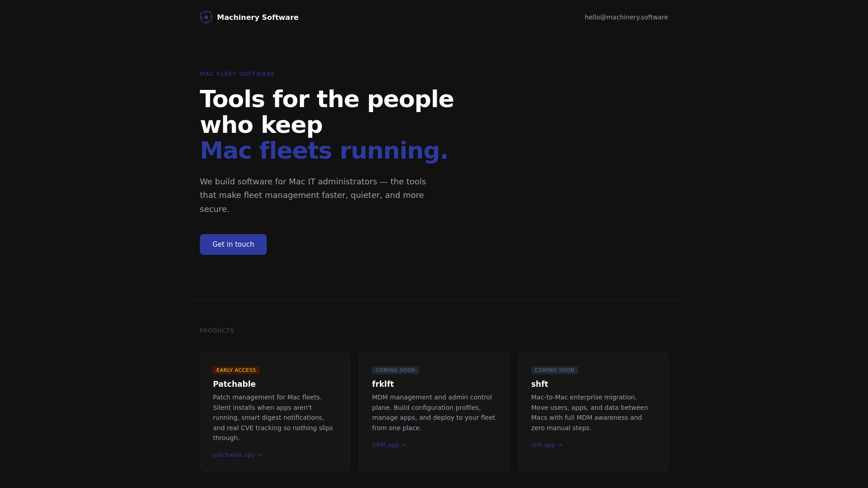Click the 'We build software for Mac IT' paragraph
Screen dimensions: 868x488
pyautogui.click(x=313, y=195)
